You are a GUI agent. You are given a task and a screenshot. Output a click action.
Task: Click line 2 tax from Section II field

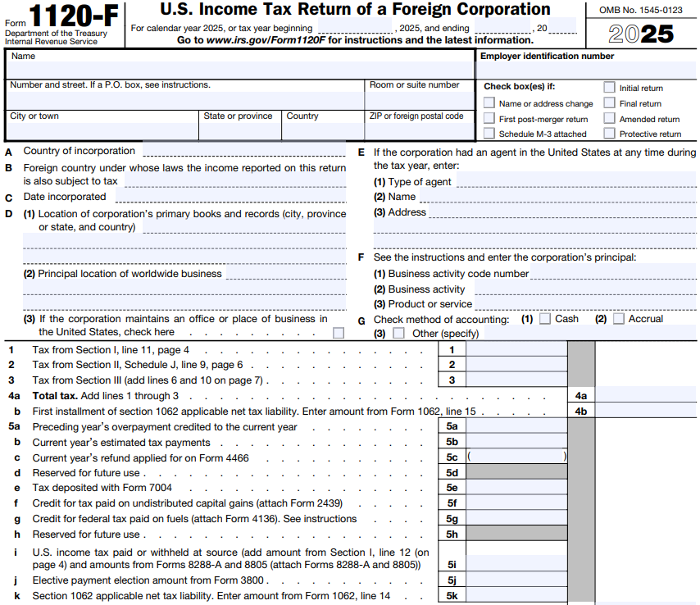[x=516, y=364]
